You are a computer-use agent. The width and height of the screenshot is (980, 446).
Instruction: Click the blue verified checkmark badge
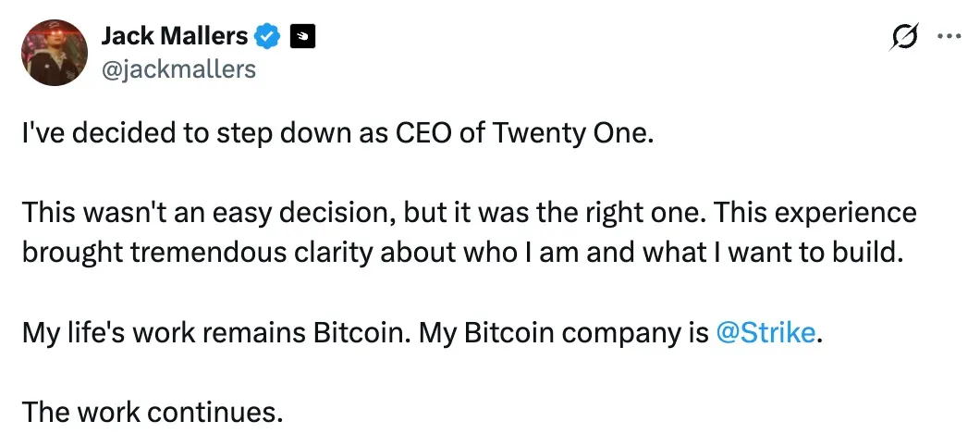269,38
